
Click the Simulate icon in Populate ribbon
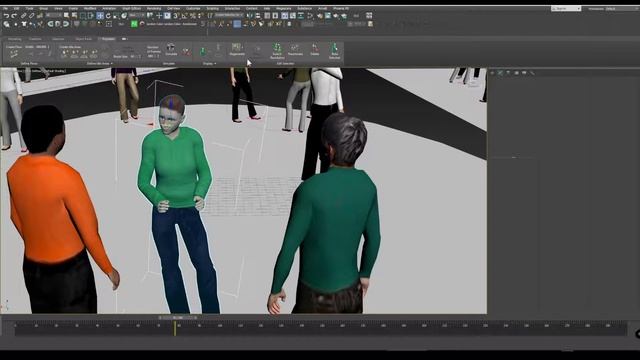171,49
